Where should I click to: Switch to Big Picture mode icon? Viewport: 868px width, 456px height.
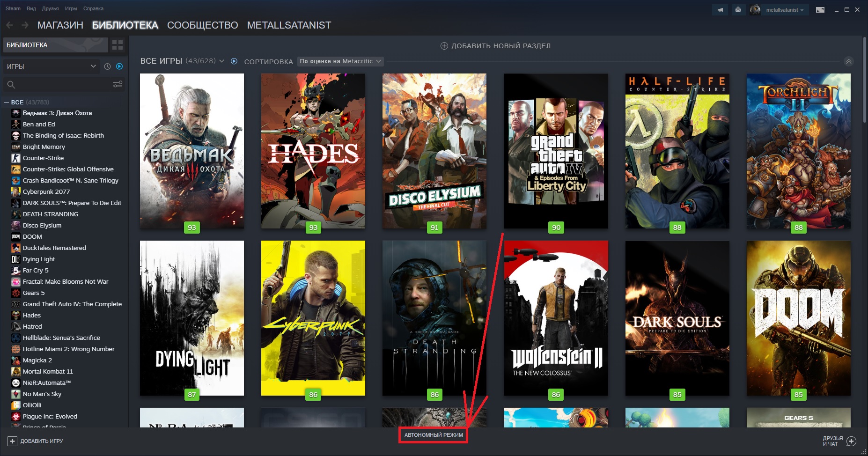click(820, 10)
